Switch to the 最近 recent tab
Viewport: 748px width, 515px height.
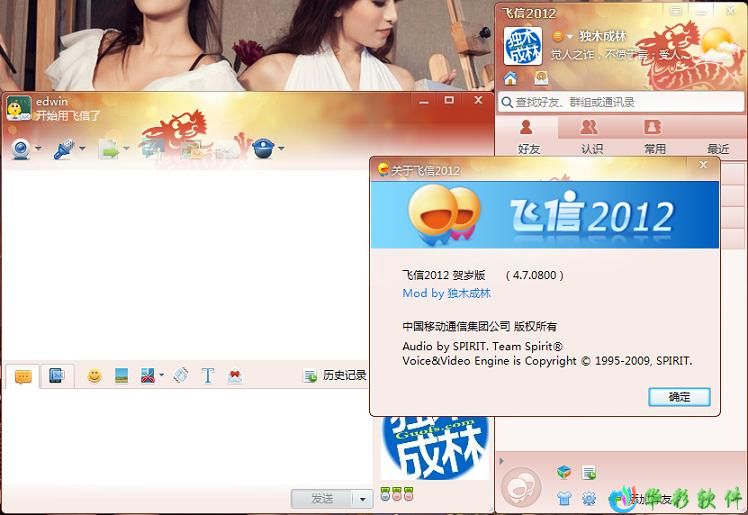click(x=717, y=149)
